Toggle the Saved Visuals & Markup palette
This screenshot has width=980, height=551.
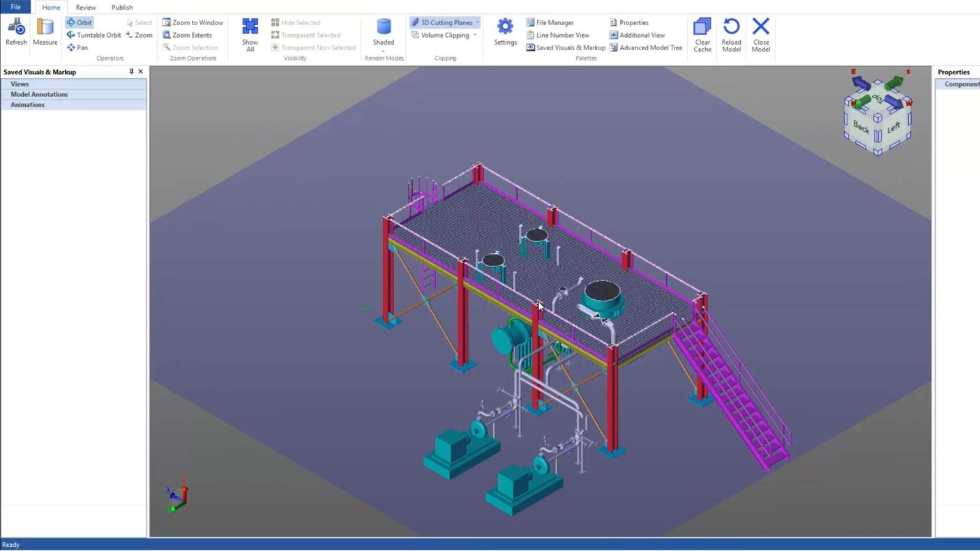[x=566, y=47]
